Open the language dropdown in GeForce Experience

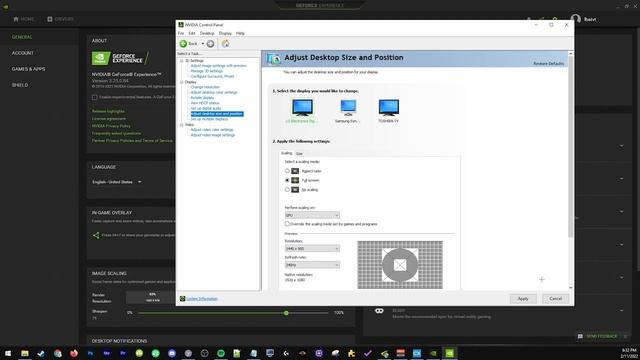point(117,182)
